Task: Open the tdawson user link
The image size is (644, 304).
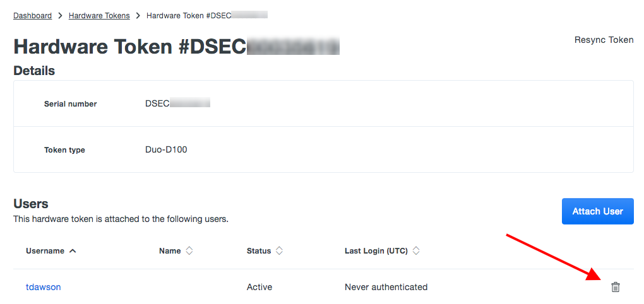Action: click(x=43, y=287)
